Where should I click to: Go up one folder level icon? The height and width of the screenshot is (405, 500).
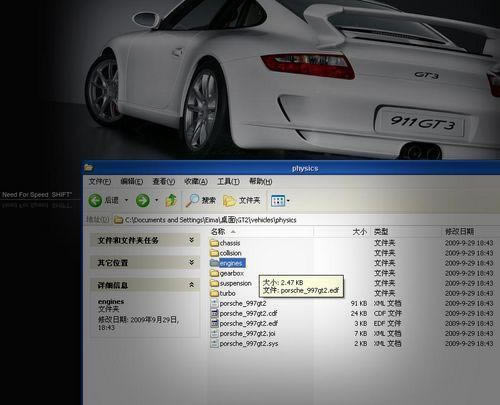pos(171,200)
